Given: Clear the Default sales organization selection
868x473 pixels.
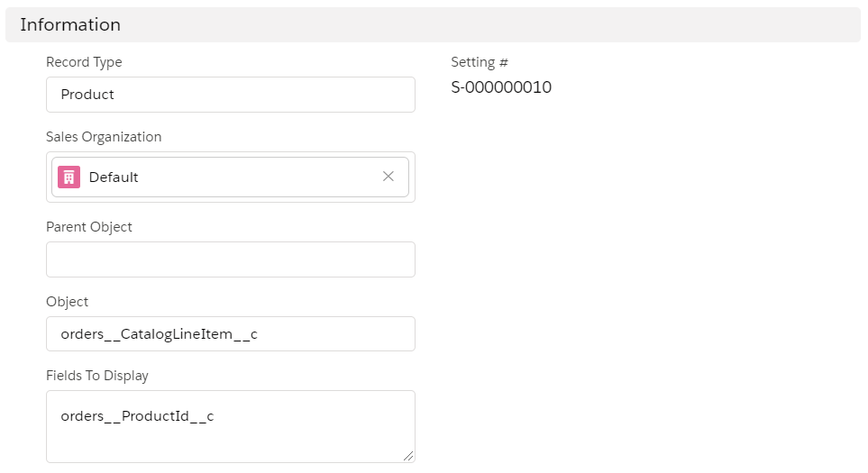Looking at the screenshot, I should point(388,177).
